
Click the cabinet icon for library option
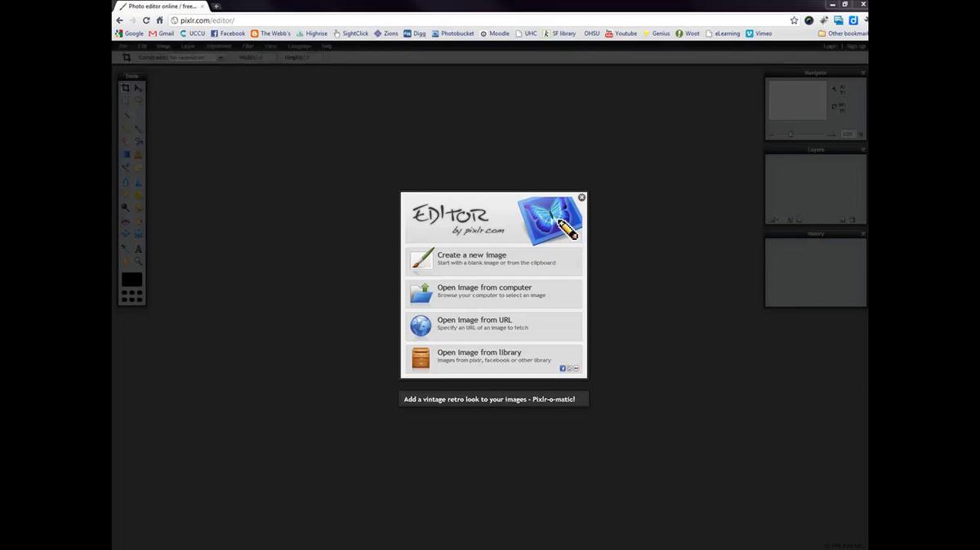[x=421, y=358]
